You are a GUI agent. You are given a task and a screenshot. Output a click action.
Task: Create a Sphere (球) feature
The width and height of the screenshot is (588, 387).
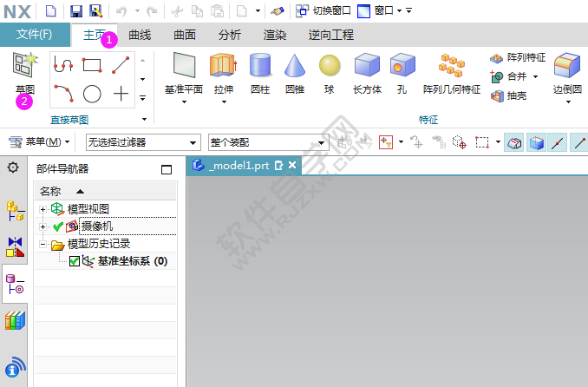click(330, 73)
